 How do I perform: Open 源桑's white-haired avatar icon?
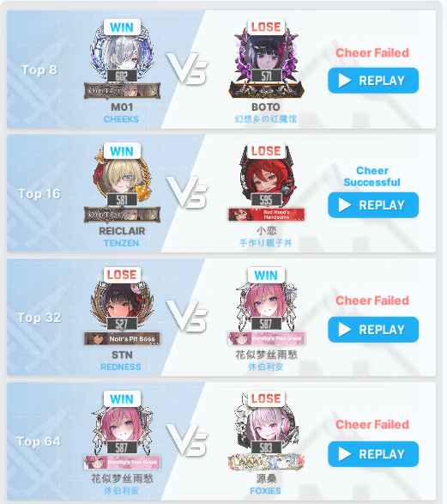[266, 426]
